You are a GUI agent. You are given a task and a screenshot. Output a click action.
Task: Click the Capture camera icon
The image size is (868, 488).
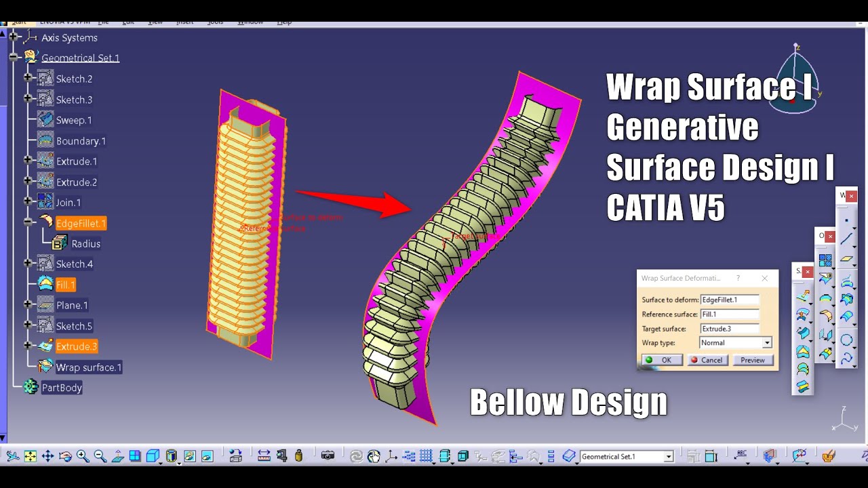[328, 456]
